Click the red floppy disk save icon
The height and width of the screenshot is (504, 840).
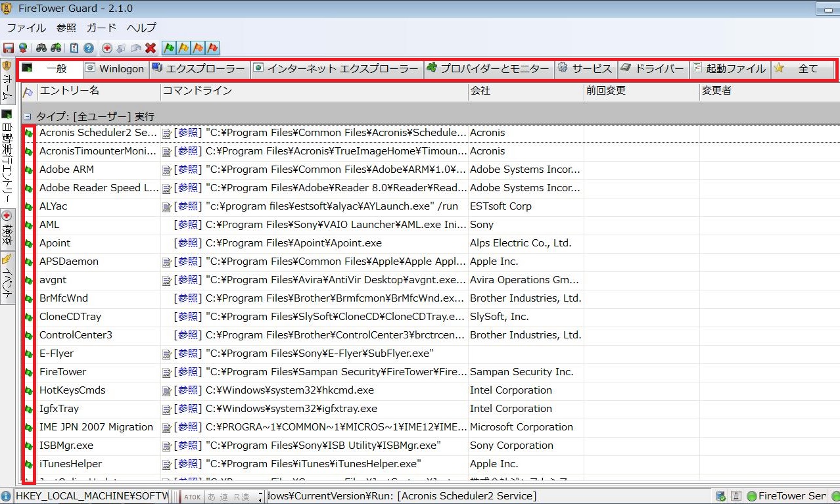point(9,48)
